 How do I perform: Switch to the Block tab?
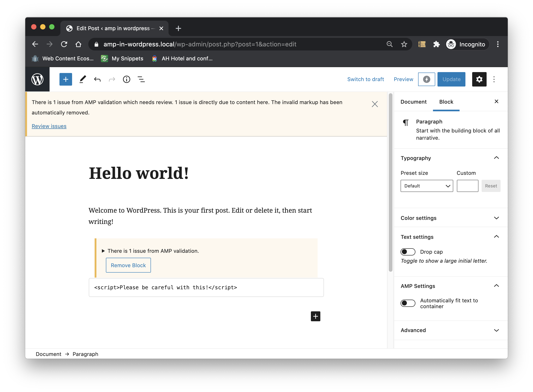point(446,102)
